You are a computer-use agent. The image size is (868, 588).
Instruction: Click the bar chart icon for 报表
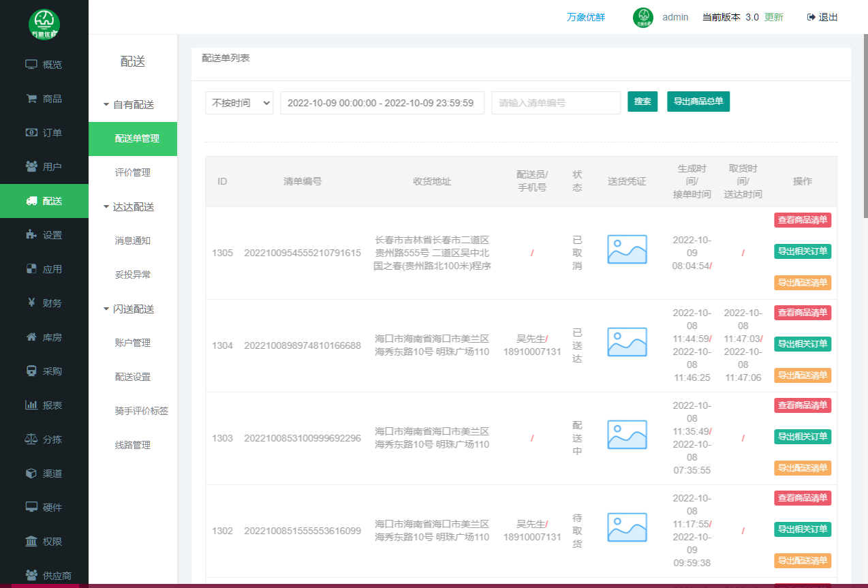[31, 405]
